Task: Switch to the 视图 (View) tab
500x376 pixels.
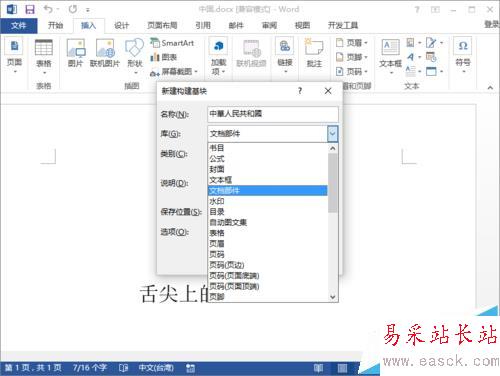Action: (x=302, y=25)
